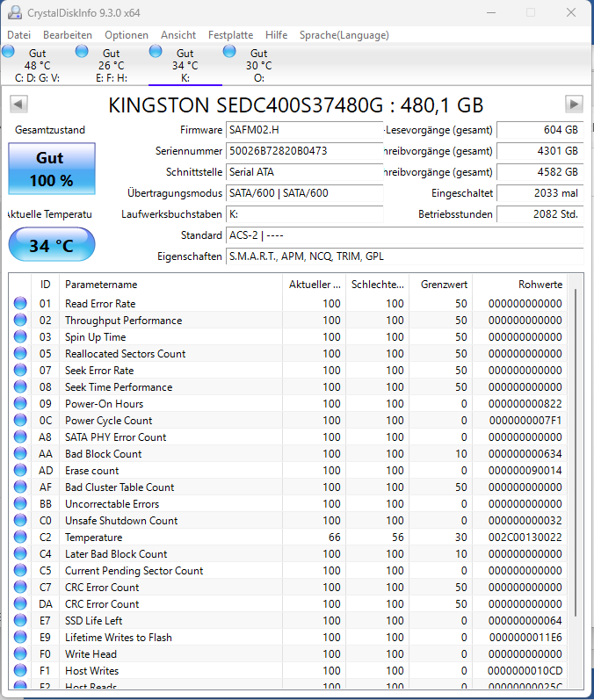The width and height of the screenshot is (594, 700).
Task: Open the Festplatte menu
Action: [230, 35]
